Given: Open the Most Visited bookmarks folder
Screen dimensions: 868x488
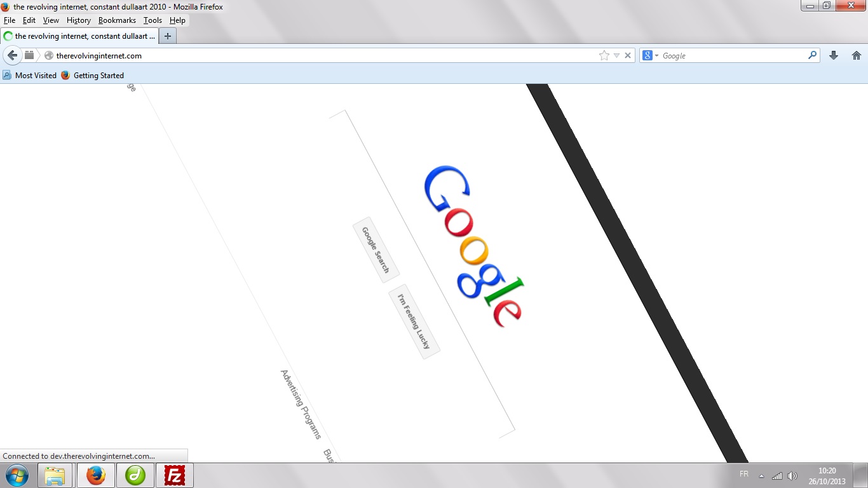Looking at the screenshot, I should tap(30, 75).
